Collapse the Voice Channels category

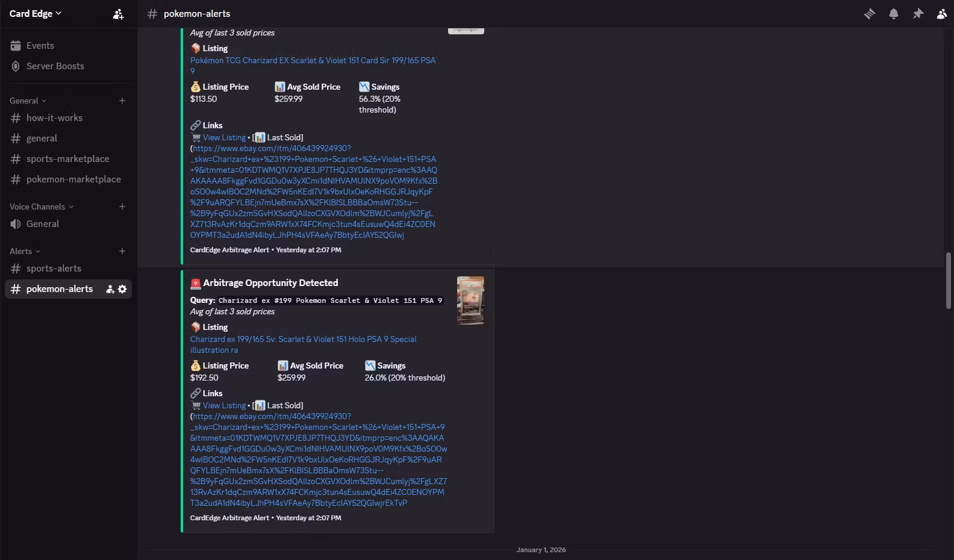coord(42,207)
